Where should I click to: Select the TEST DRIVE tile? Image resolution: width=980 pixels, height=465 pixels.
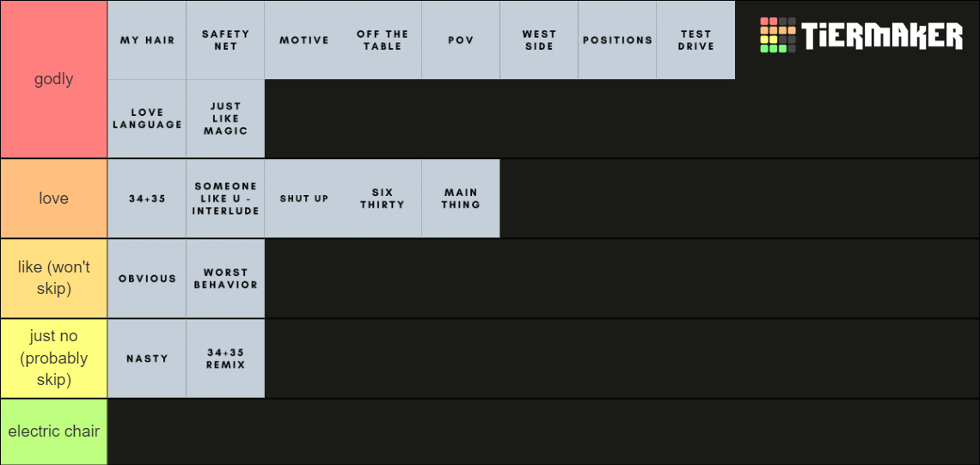coord(695,40)
